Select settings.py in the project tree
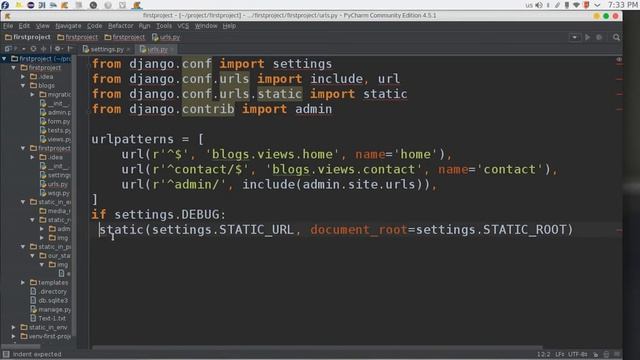This screenshot has width=640, height=360. pyautogui.click(x=55, y=175)
